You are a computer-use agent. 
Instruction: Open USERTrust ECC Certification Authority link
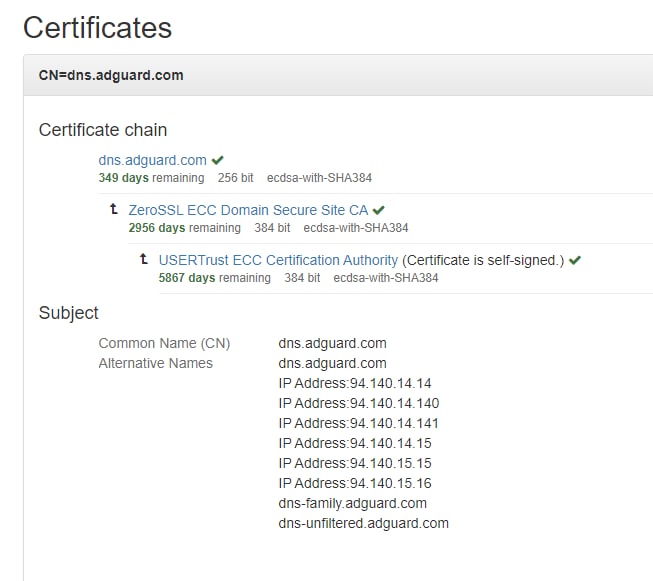click(x=278, y=260)
